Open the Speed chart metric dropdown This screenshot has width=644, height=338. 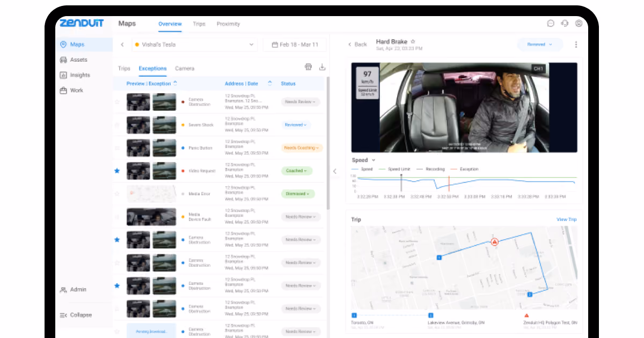pyautogui.click(x=363, y=160)
